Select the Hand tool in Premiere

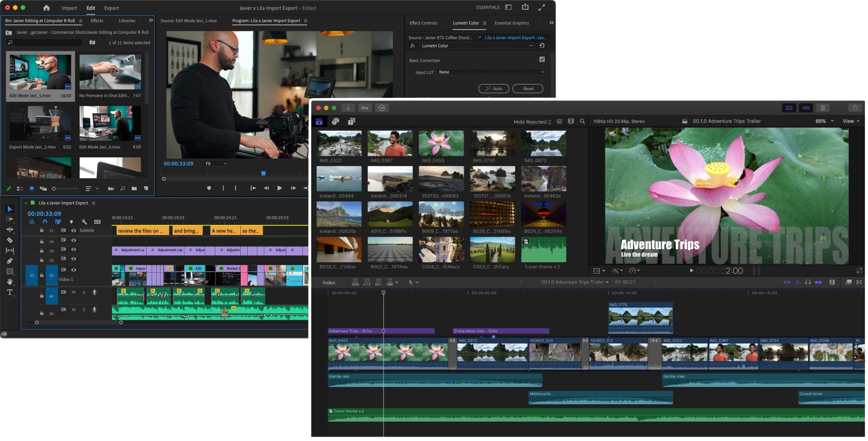coord(10,282)
